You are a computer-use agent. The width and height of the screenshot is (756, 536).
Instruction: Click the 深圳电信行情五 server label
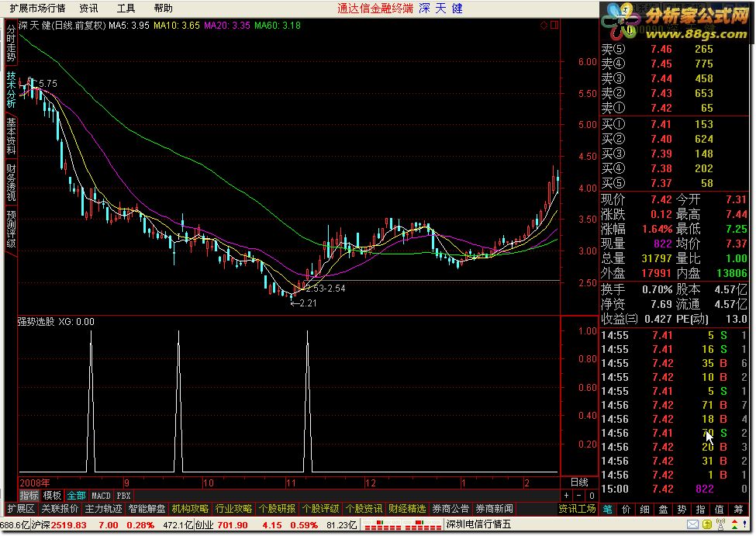[x=478, y=524]
